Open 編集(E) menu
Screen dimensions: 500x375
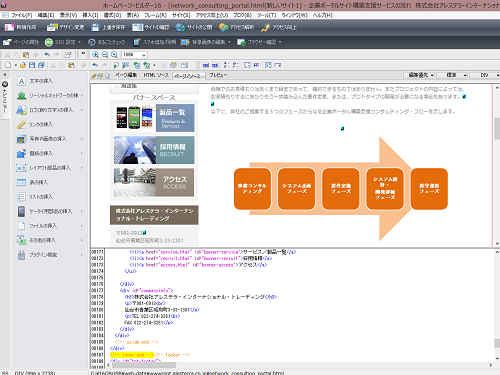[x=46, y=15]
